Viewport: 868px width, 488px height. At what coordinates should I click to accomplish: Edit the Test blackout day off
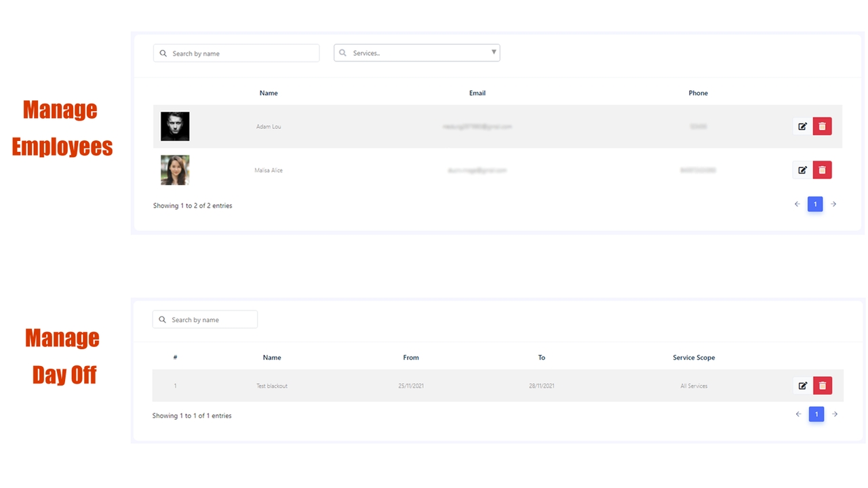click(803, 386)
